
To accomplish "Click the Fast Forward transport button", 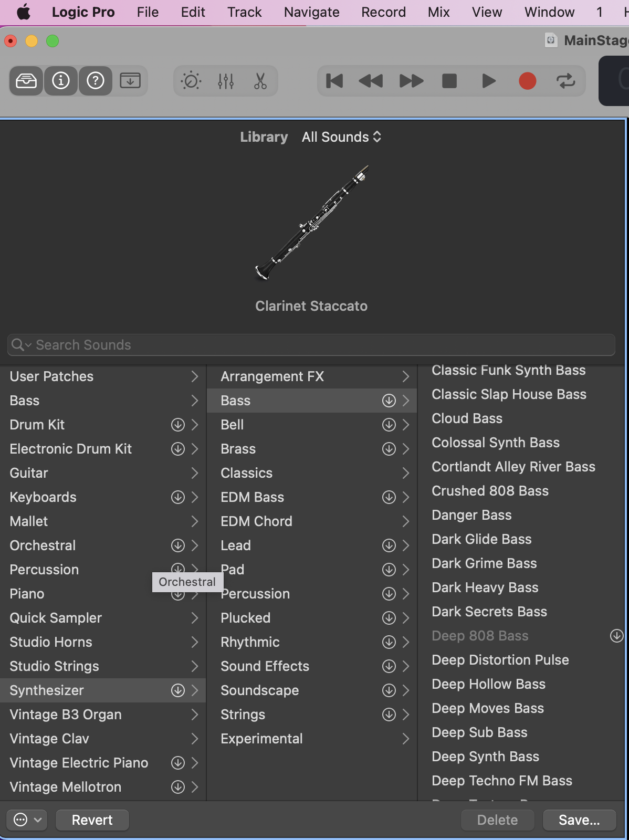I will (x=412, y=81).
